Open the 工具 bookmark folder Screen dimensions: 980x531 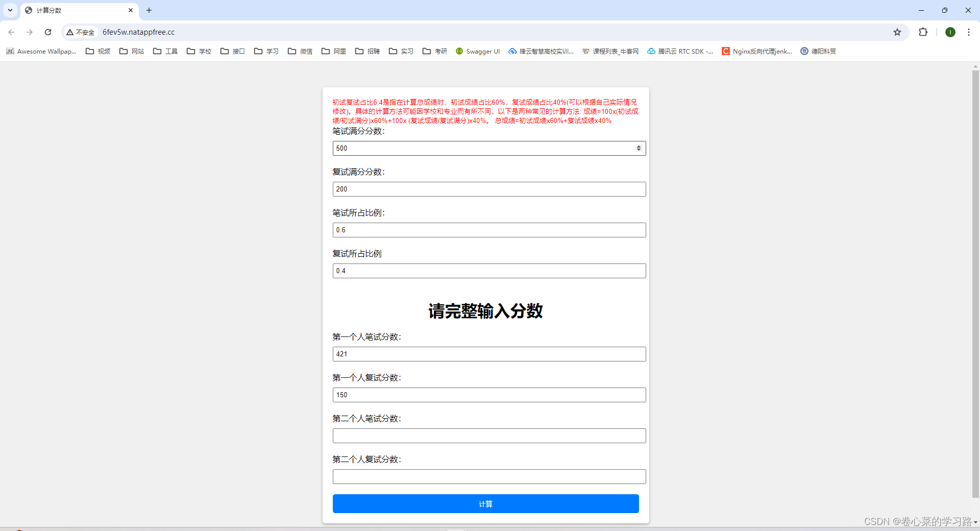[x=165, y=51]
